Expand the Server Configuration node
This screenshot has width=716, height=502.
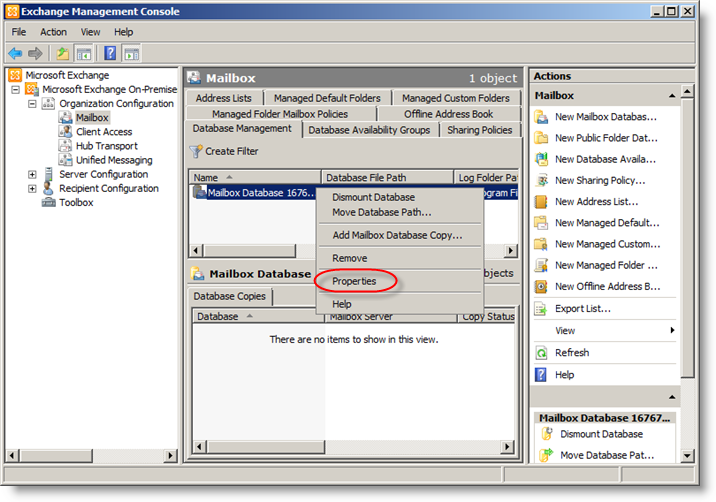tap(32, 174)
